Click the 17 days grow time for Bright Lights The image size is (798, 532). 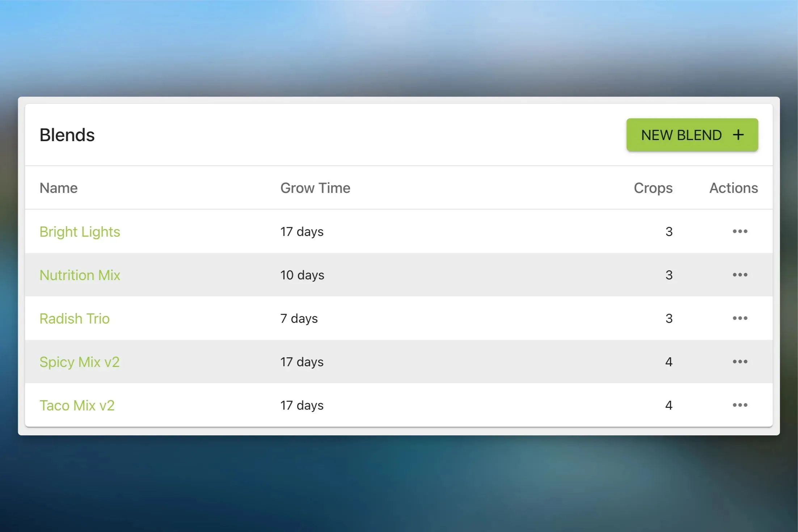click(x=302, y=231)
